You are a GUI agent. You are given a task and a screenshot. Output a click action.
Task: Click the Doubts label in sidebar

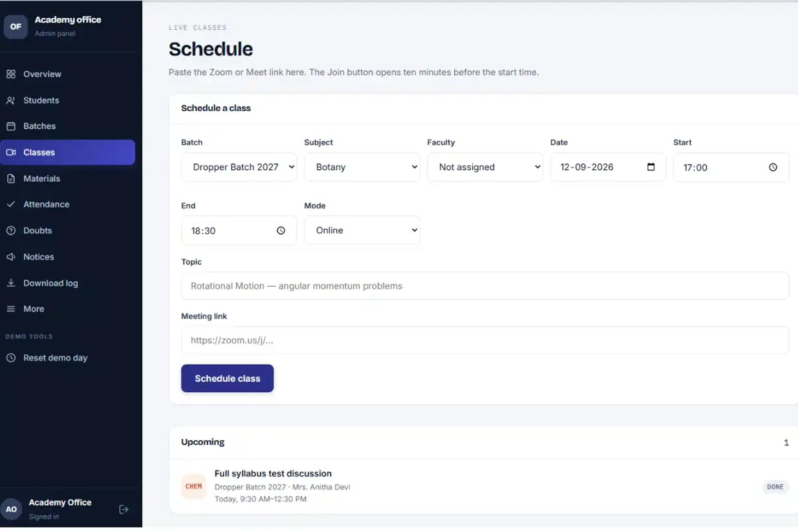(38, 231)
